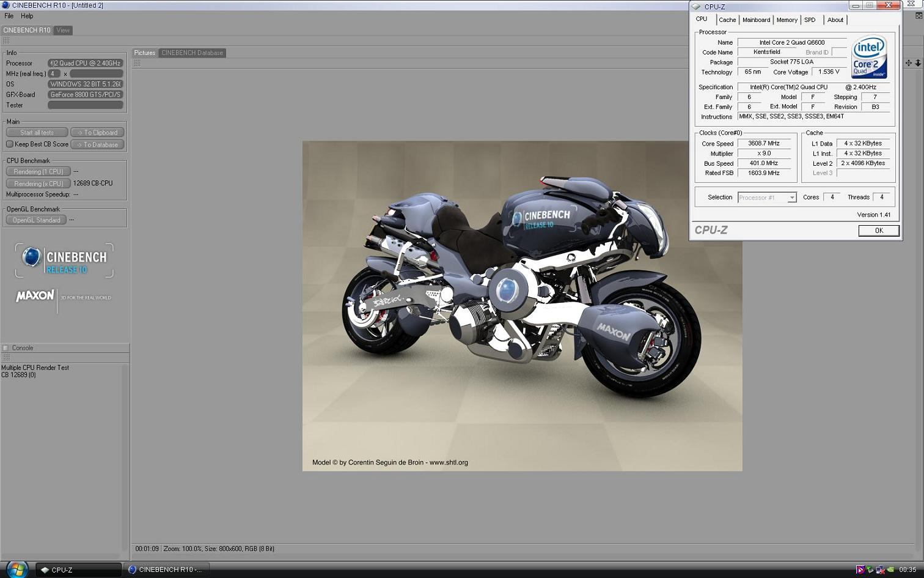This screenshot has height=578, width=924.
Task: Open the Processor #1 selection dropdown
Action: (x=767, y=198)
